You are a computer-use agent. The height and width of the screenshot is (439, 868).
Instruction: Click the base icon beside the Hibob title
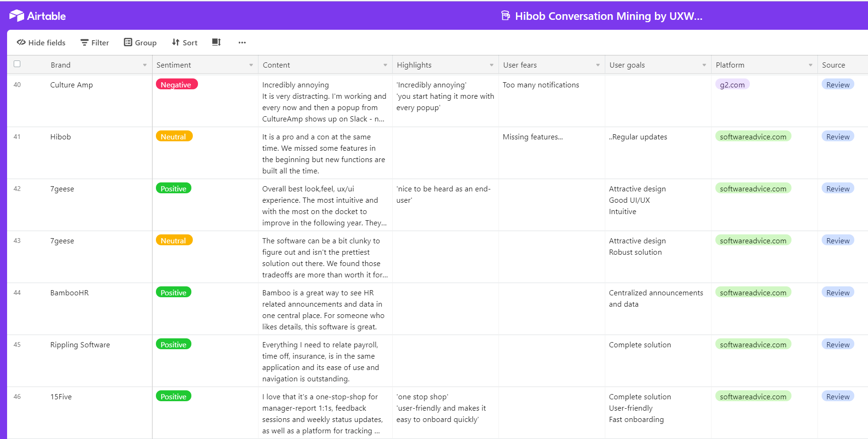(x=506, y=16)
